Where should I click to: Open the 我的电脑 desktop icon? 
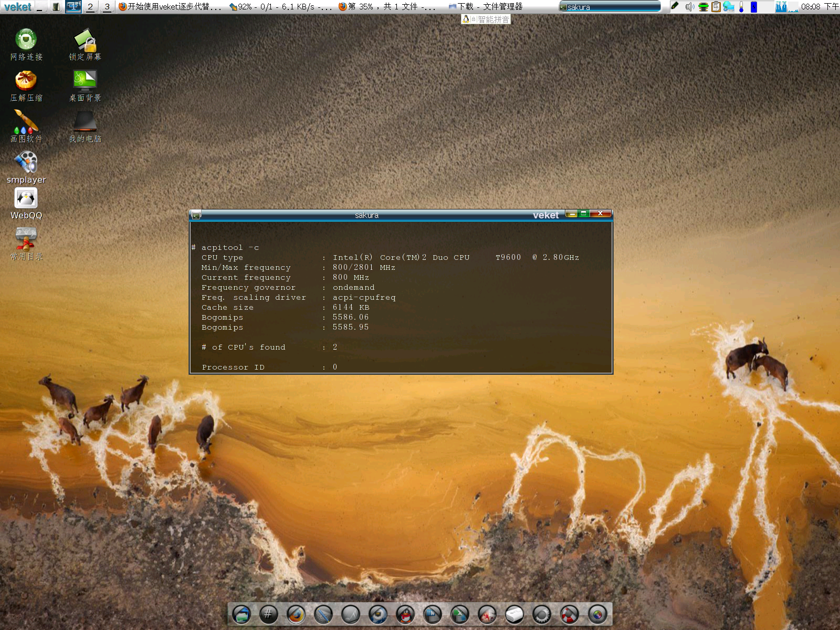[x=85, y=127]
